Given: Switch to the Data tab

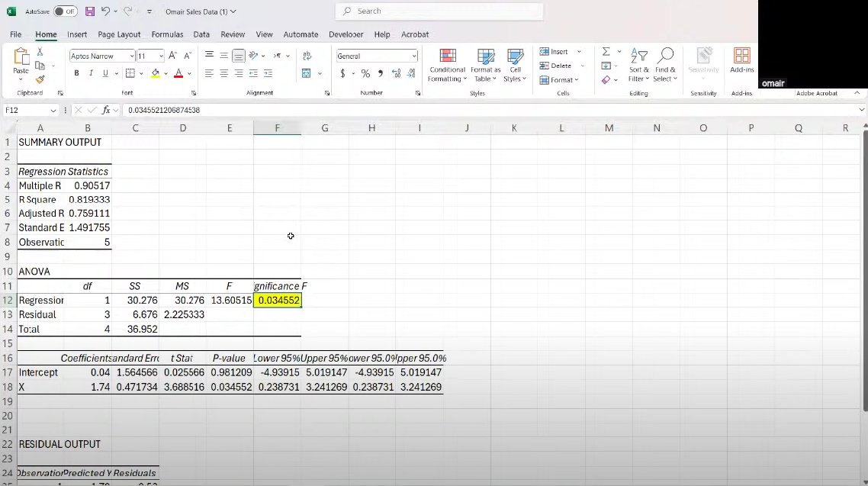Looking at the screenshot, I should tap(201, 34).
